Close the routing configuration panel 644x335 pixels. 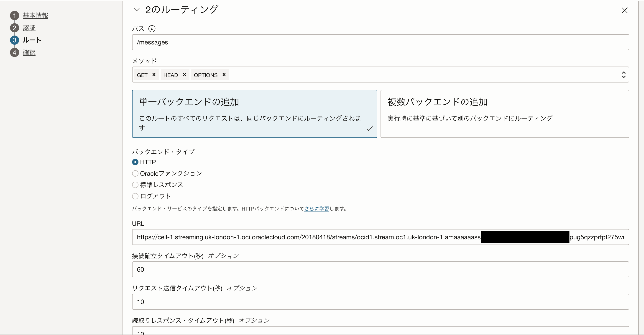click(x=625, y=10)
